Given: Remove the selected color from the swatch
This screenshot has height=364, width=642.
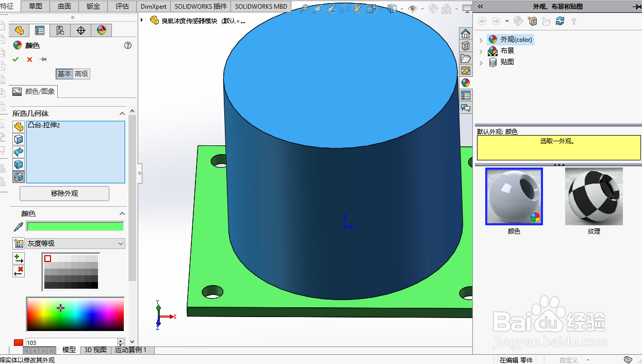Looking at the screenshot, I should pos(19,271).
